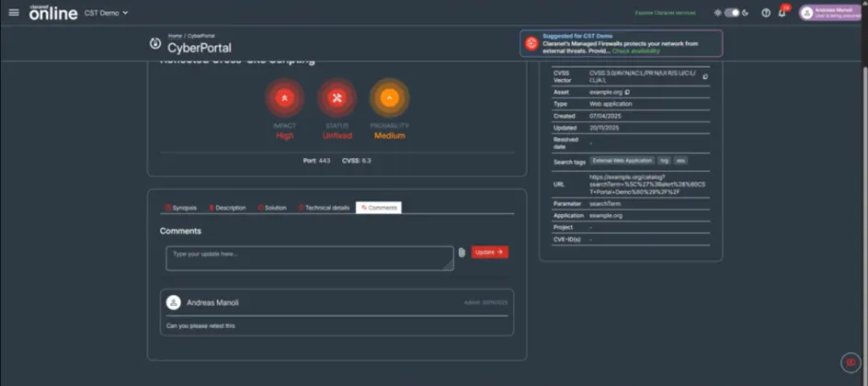Switch to the Technical details tab
The image size is (868, 386).
[324, 208]
